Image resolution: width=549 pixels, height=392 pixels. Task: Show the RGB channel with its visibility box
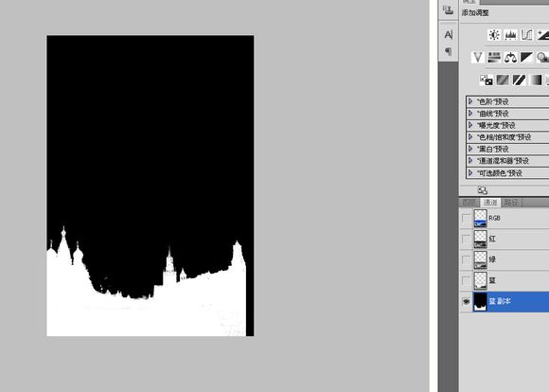(466, 218)
